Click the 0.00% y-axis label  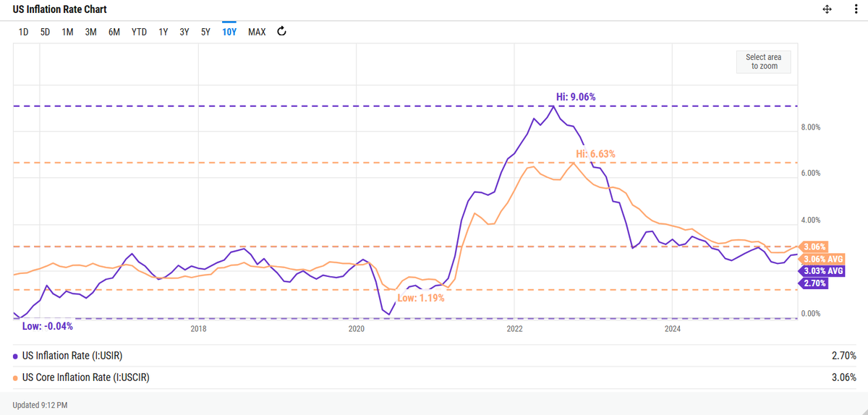(809, 314)
